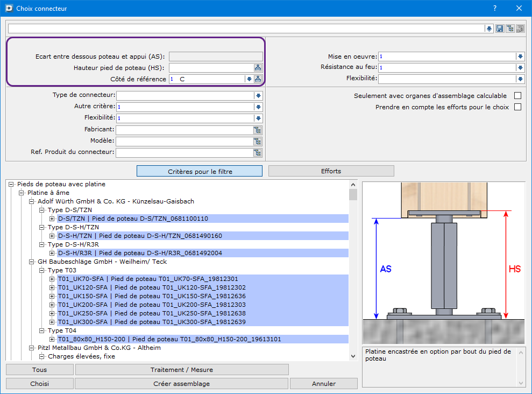This screenshot has height=394, width=532.
Task: Click the help question mark in title bar
Action: pos(494,9)
